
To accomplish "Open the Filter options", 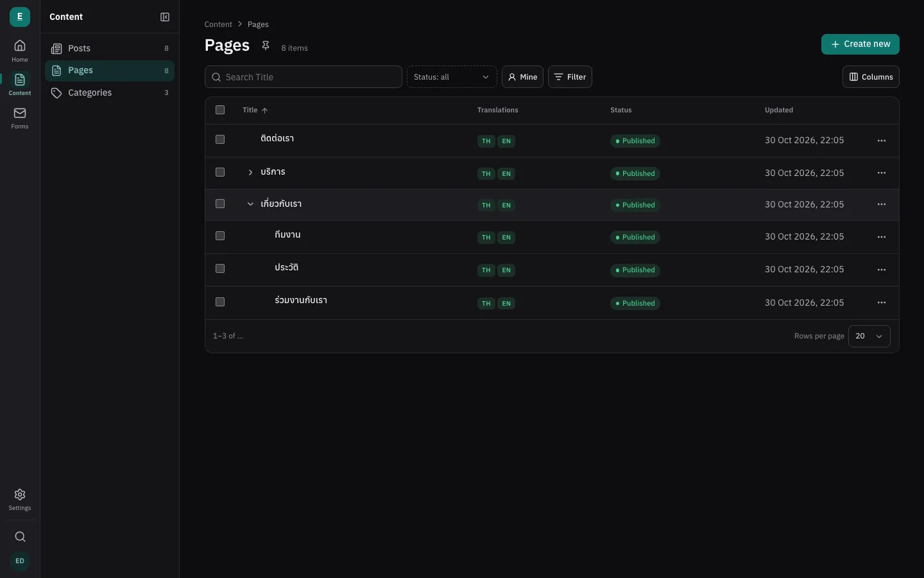I will click(570, 77).
